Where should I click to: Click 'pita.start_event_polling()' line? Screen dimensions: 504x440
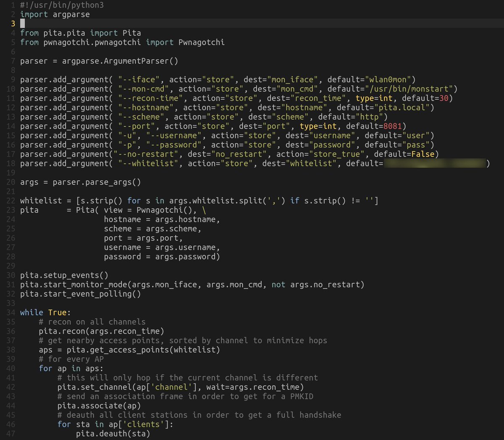(x=81, y=294)
